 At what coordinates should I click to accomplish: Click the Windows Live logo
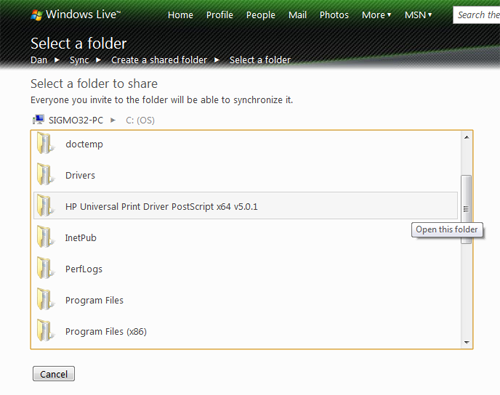click(75, 15)
